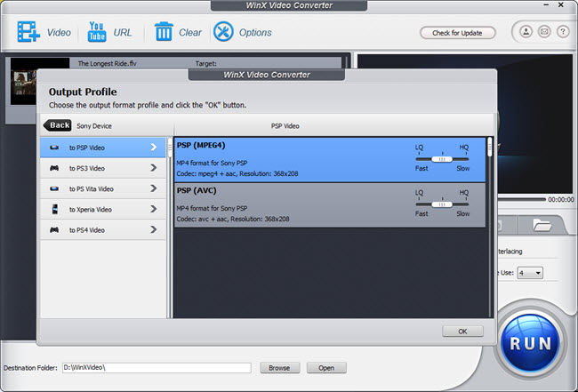This screenshot has width=578, height=392.
Task: Click the phone icon beside to Xperia Video
Action: coord(54,209)
